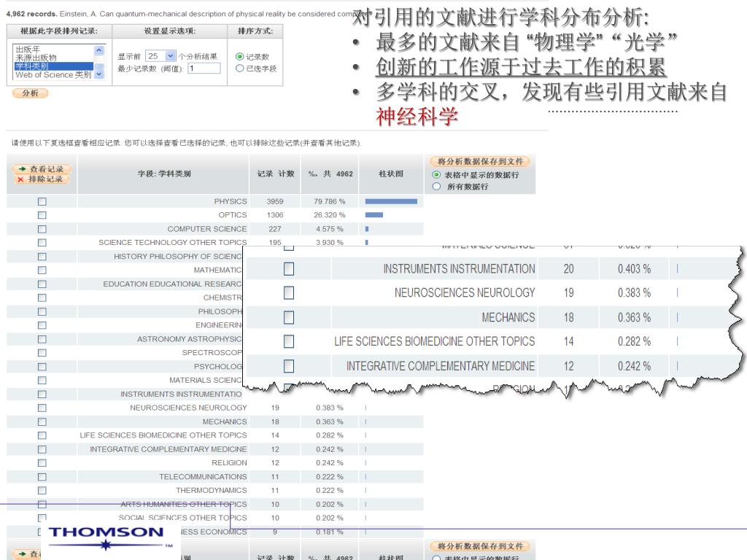Click the 字段: 学科类别 column header
This screenshot has height=560, width=747.
[164, 174]
